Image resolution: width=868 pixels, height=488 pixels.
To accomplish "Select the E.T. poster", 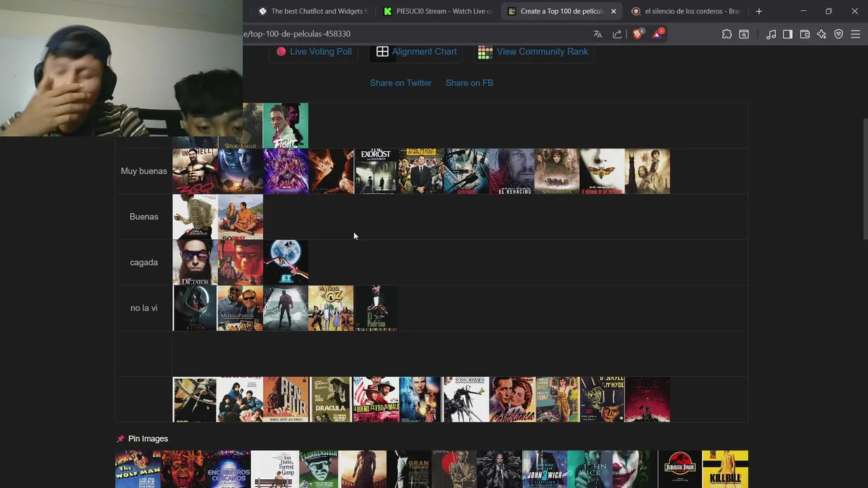I will (285, 262).
